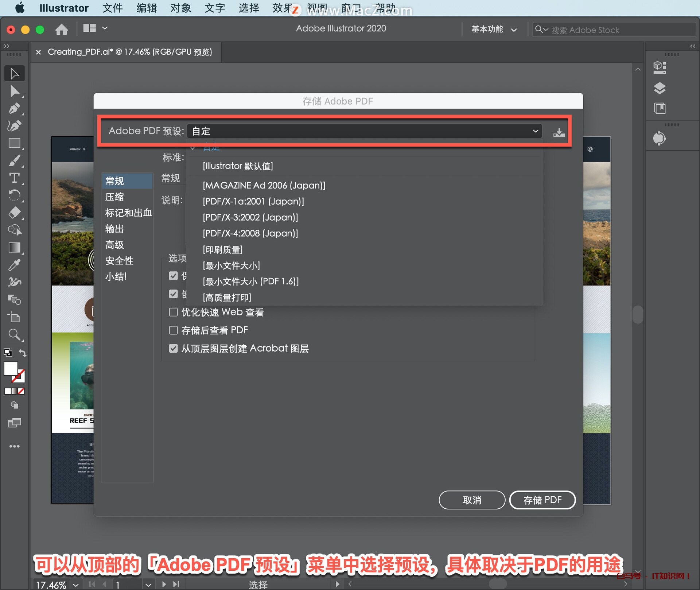Select the Rectangle tool

click(x=15, y=143)
